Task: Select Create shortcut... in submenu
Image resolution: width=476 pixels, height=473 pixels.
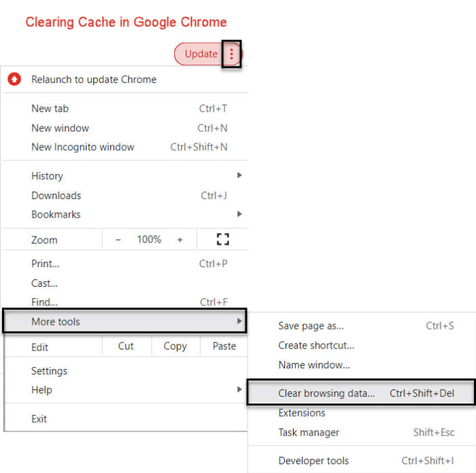Action: click(361, 345)
